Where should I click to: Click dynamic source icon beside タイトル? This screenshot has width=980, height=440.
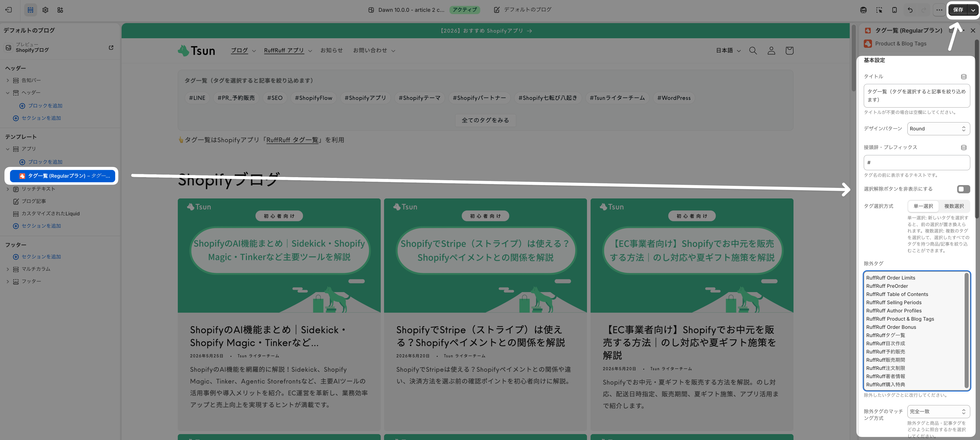click(x=964, y=76)
